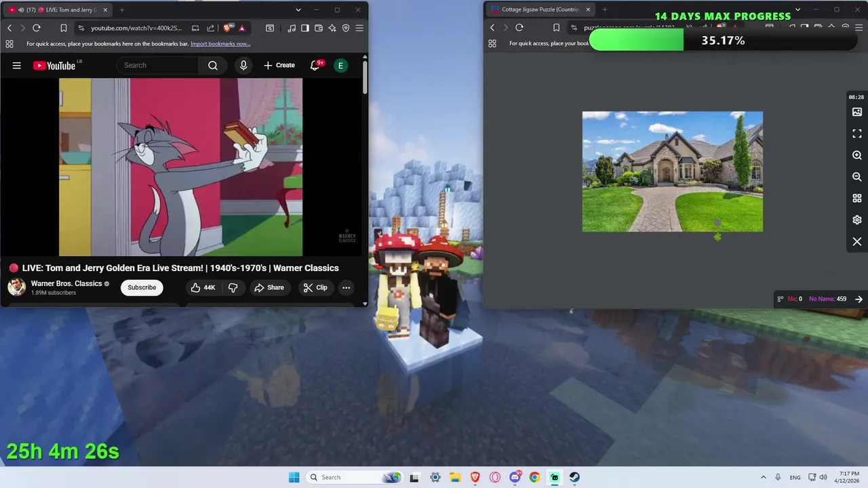Follow the Import bookmarks now link
868x488 pixels.
click(x=220, y=44)
